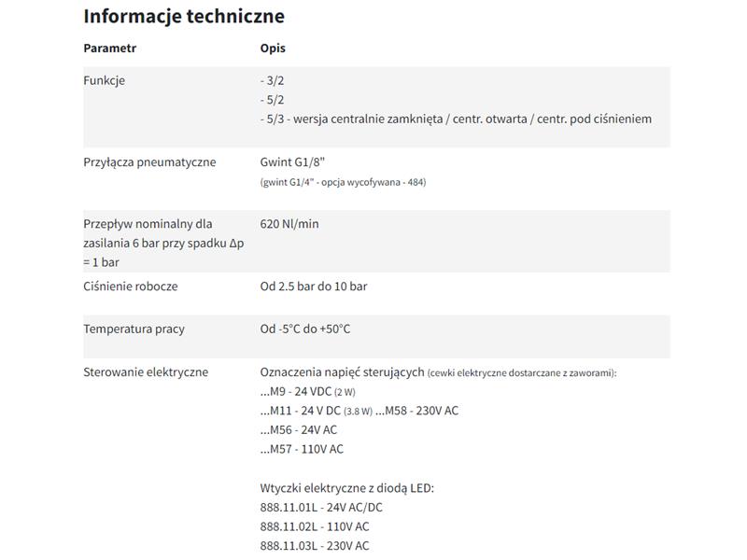Select the 'Parametr' column header
Screen dimensions: 747x560
pos(109,49)
